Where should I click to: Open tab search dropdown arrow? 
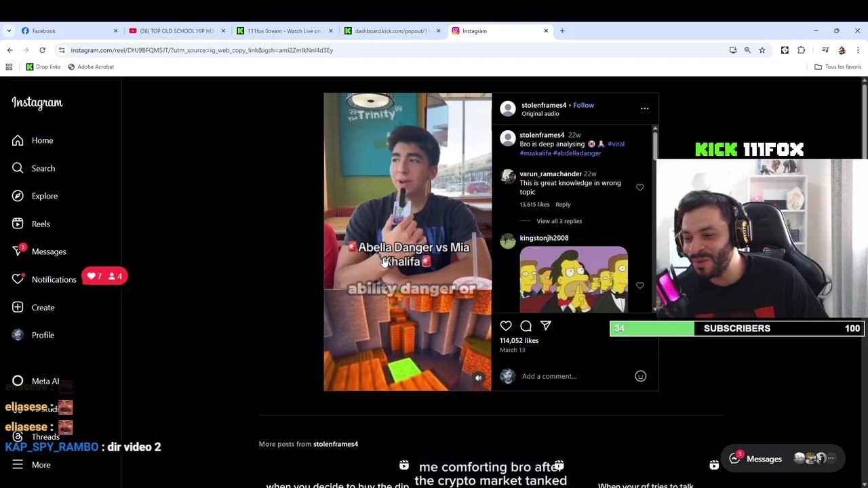(x=8, y=30)
